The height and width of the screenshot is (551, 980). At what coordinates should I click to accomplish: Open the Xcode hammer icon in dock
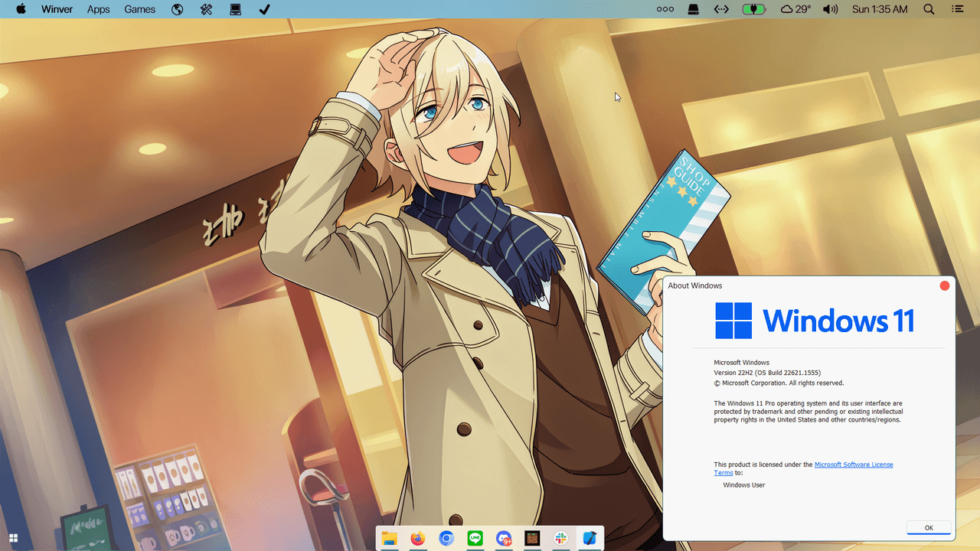590,539
